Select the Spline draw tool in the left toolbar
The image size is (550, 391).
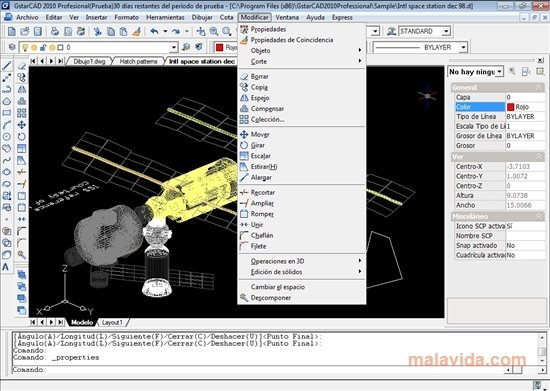[x=7, y=160]
